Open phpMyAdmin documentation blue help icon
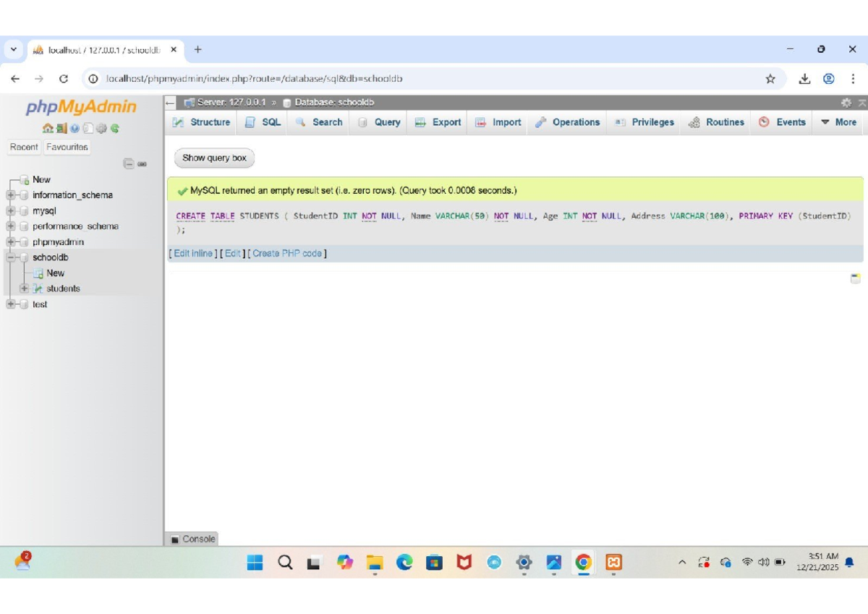This screenshot has height=614, width=868. [75, 129]
